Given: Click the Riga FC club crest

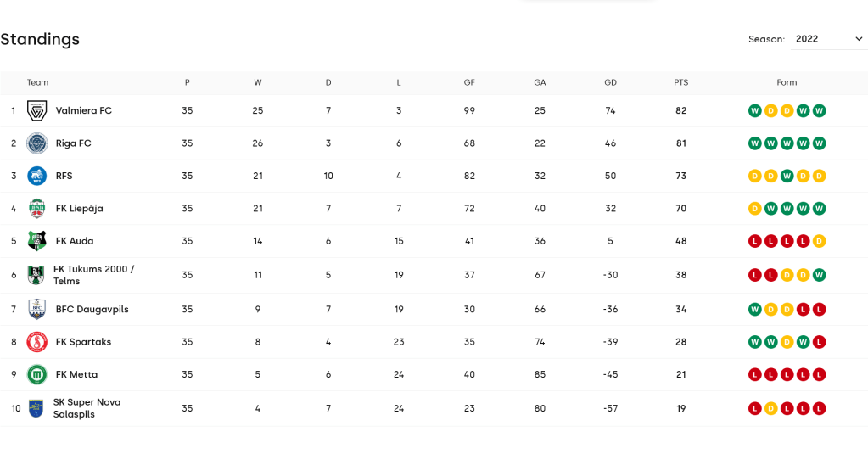Looking at the screenshot, I should click(36, 143).
